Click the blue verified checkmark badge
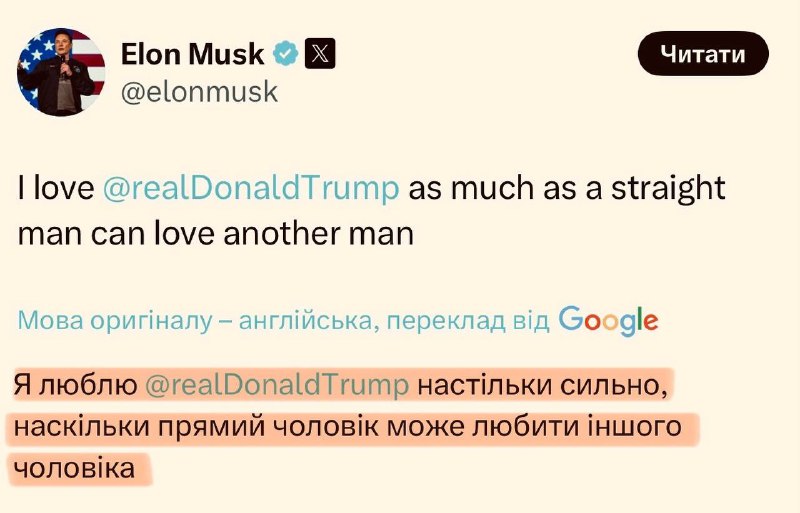Viewport: 800px width, 513px height. tap(285, 54)
